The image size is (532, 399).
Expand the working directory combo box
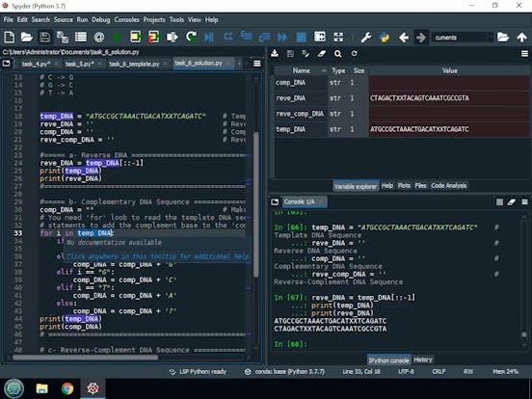(491, 37)
